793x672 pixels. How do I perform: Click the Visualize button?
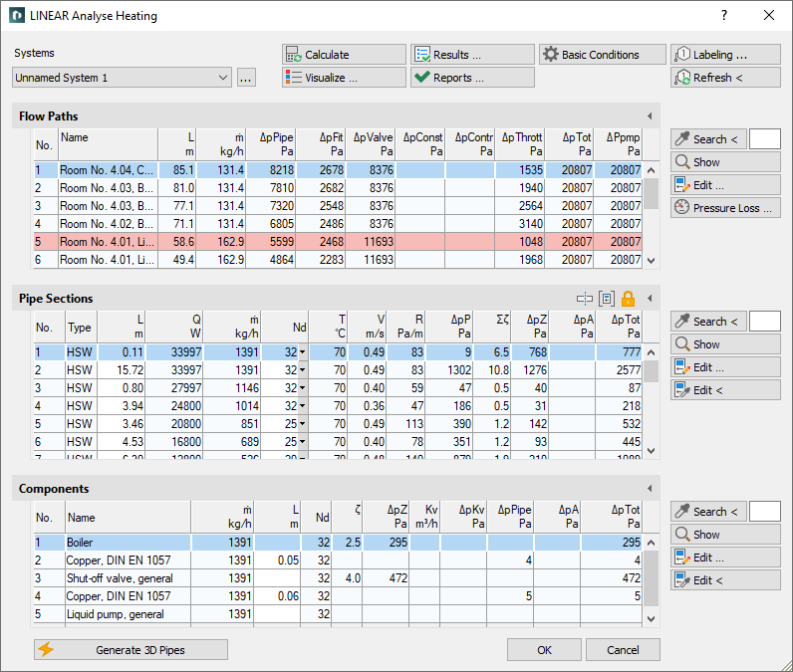coord(344,78)
